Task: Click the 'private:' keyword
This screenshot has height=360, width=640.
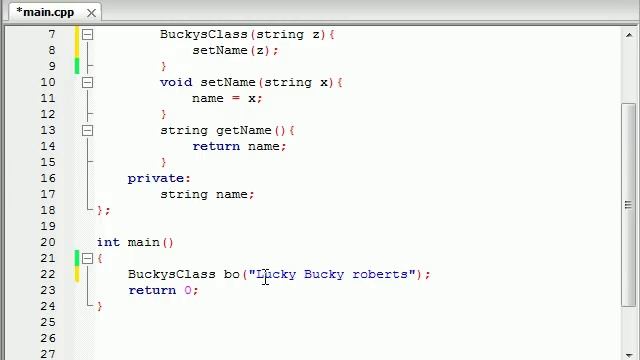Action: coord(159,178)
